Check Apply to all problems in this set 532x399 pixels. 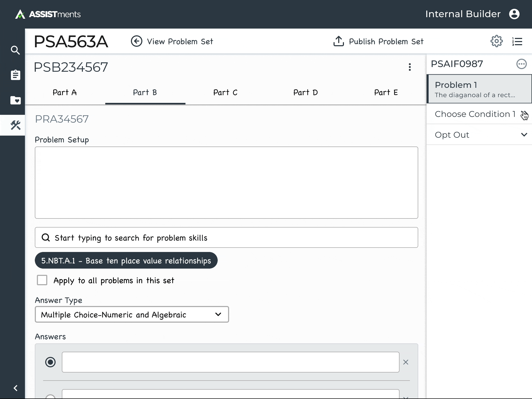pos(42,280)
